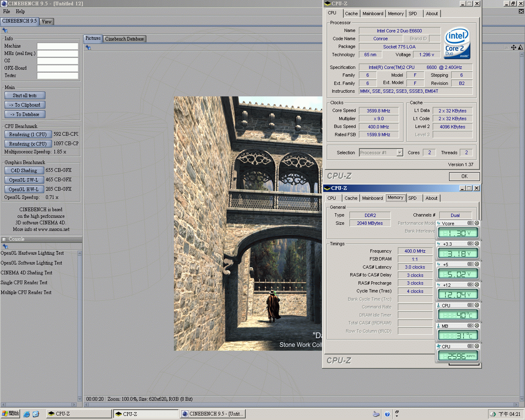
Task: Run the C4D Shading test
Action: [x=24, y=171]
